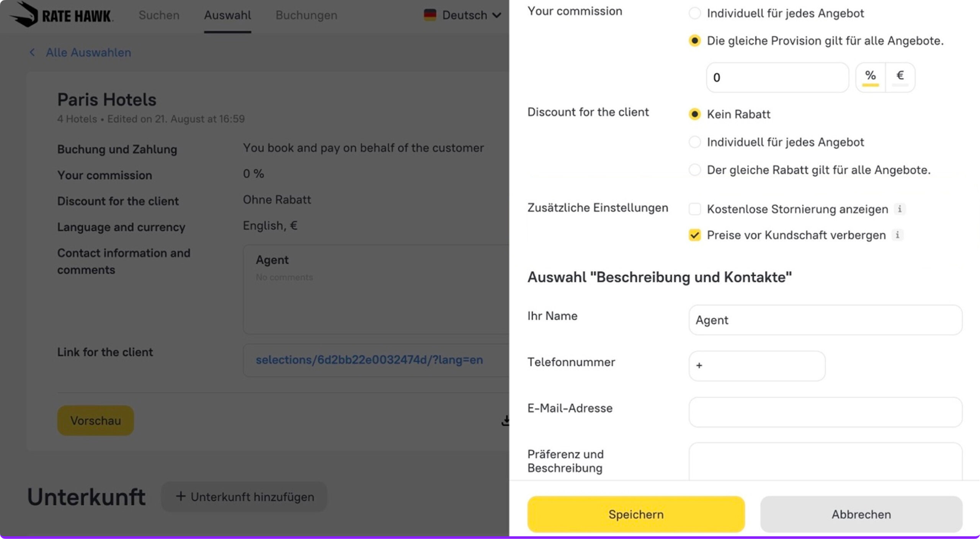Click info icon next to Preise verbergen
Image resolution: width=980 pixels, height=539 pixels.
pyautogui.click(x=897, y=235)
